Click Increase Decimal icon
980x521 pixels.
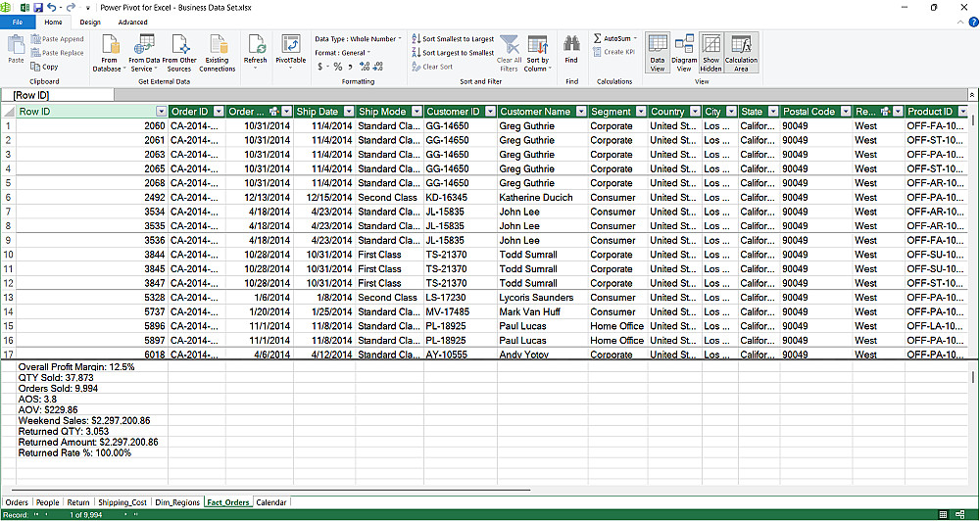(x=366, y=67)
